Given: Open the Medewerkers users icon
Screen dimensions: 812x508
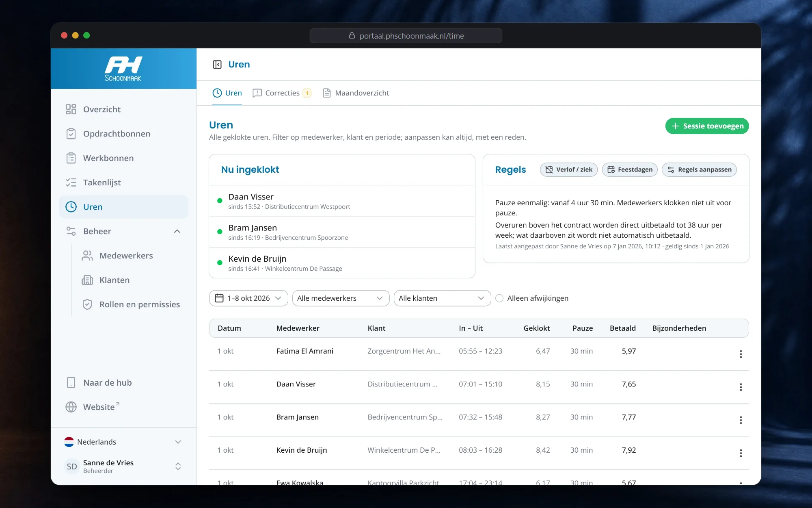Looking at the screenshot, I should [87, 256].
